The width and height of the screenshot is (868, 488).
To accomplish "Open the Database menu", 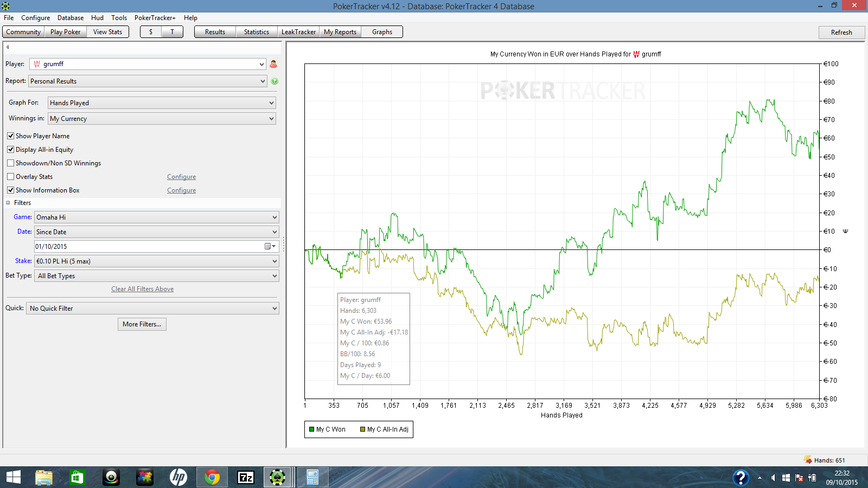I will [x=71, y=18].
